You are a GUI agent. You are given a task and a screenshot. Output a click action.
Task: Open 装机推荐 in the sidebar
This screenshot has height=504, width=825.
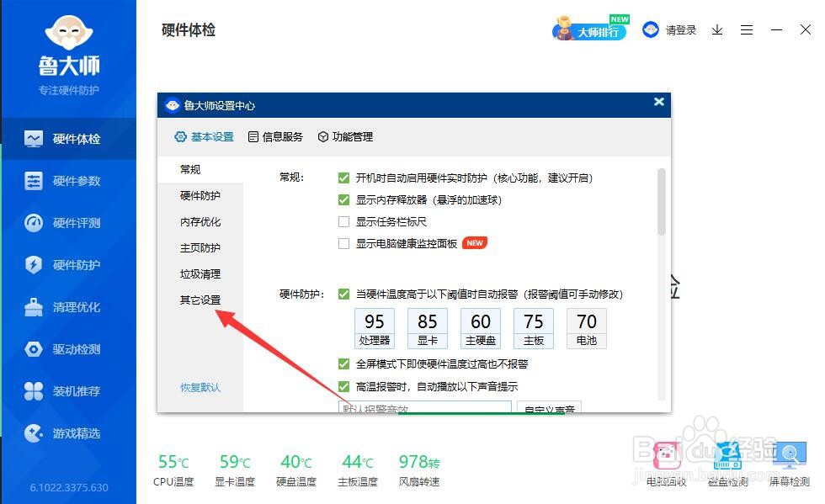(x=68, y=391)
